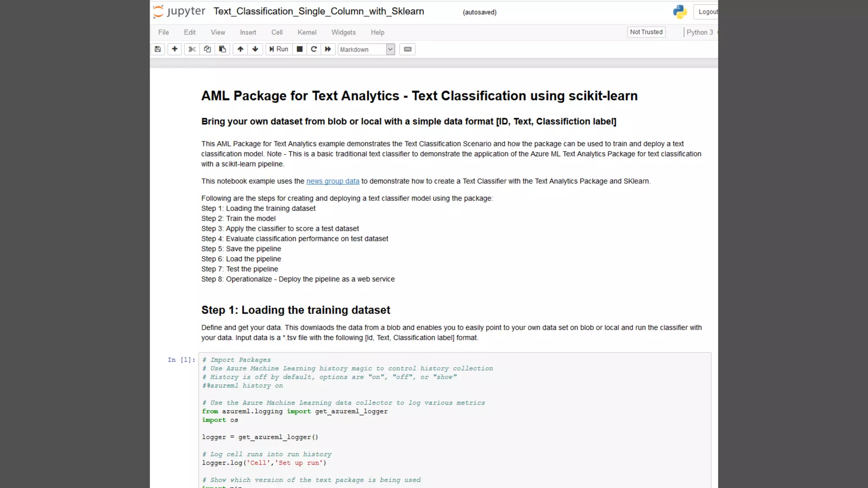Open the Markdown cell type dropdown
Image resolution: width=868 pixels, height=488 pixels.
[x=366, y=50]
